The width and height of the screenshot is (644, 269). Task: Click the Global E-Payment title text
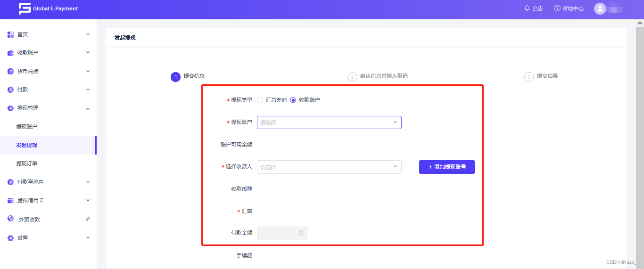click(56, 8)
